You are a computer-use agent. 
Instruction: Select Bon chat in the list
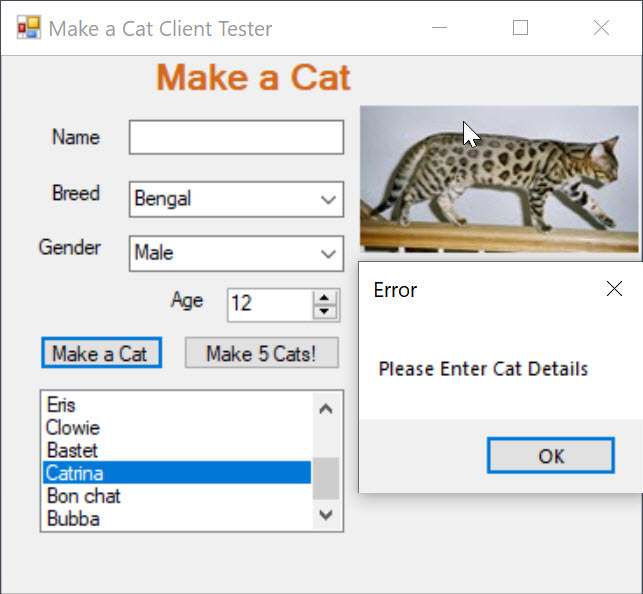(176, 496)
